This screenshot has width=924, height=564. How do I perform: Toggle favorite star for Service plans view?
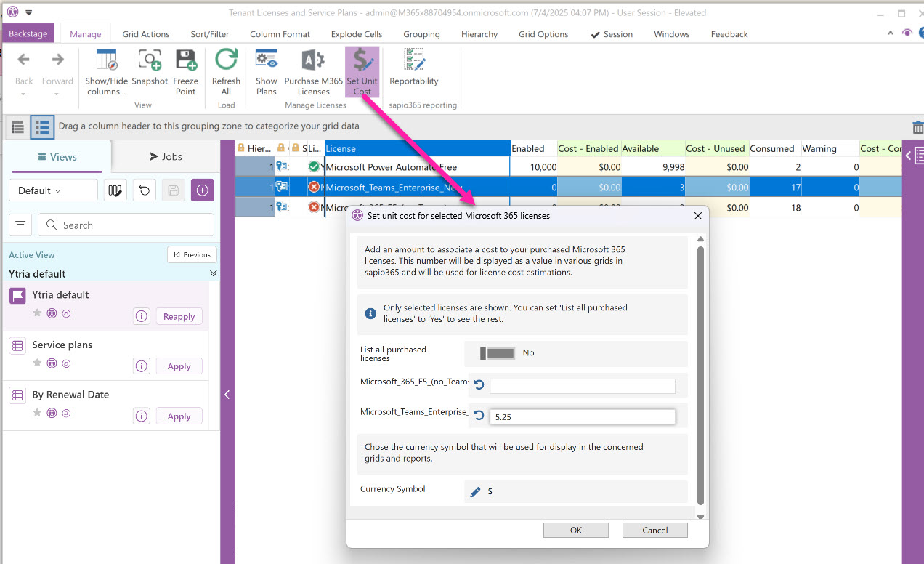point(37,363)
